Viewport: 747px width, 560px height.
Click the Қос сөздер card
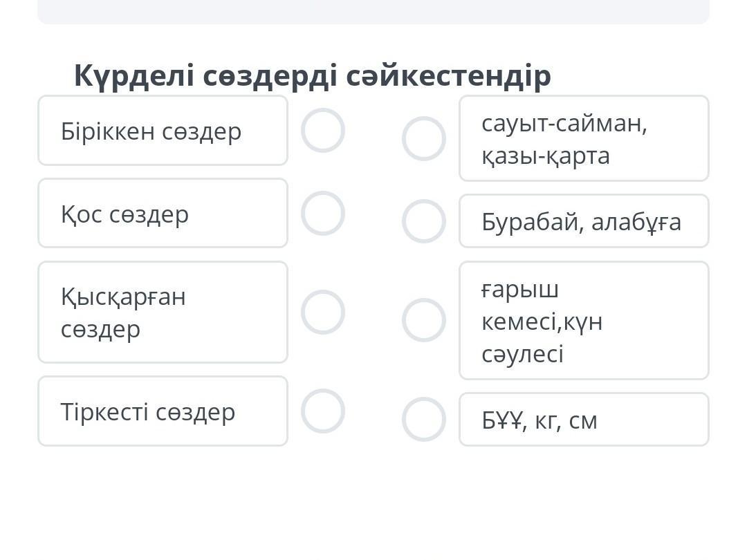coord(163,214)
